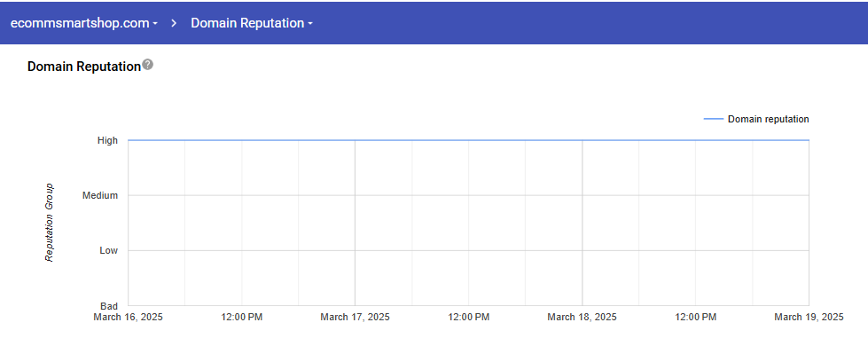Select the Bad reputation axis label

point(109,306)
